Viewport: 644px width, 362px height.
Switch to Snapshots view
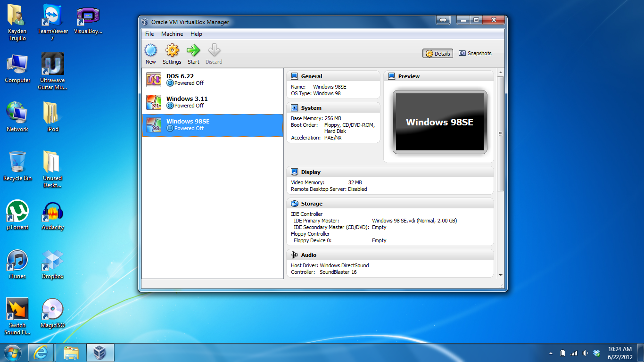point(475,54)
